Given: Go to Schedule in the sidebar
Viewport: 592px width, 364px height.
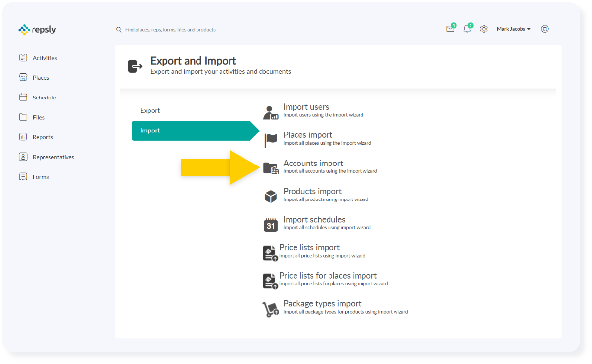Looking at the screenshot, I should [44, 98].
